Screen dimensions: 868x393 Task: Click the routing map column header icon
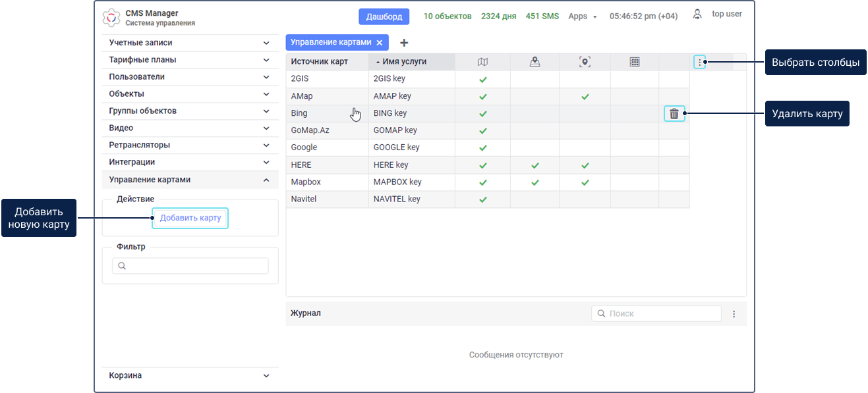click(x=535, y=62)
